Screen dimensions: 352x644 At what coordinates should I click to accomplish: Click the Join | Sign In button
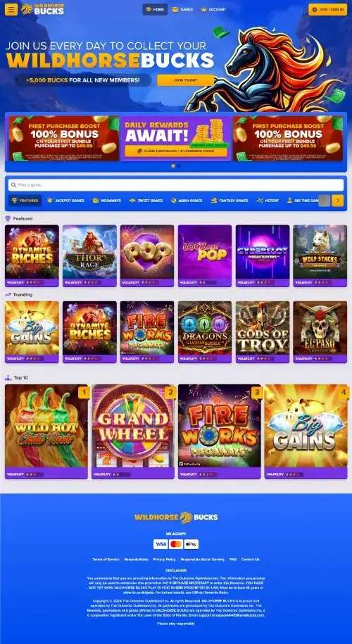click(x=328, y=9)
